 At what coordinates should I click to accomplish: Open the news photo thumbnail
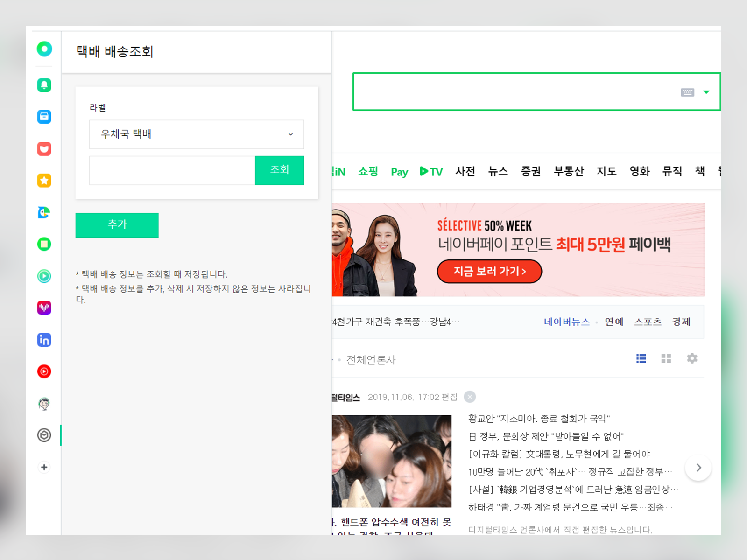pos(392,461)
